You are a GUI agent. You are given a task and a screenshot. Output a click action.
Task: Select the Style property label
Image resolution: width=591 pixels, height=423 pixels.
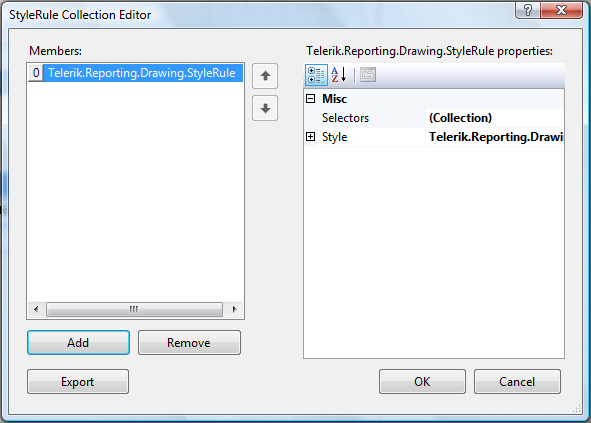coord(334,137)
